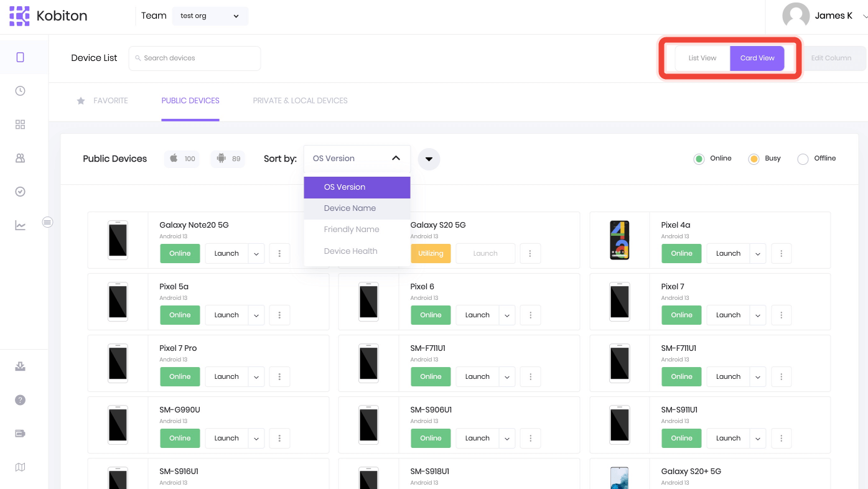
Task: Choose OS Version sort option
Action: point(357,187)
